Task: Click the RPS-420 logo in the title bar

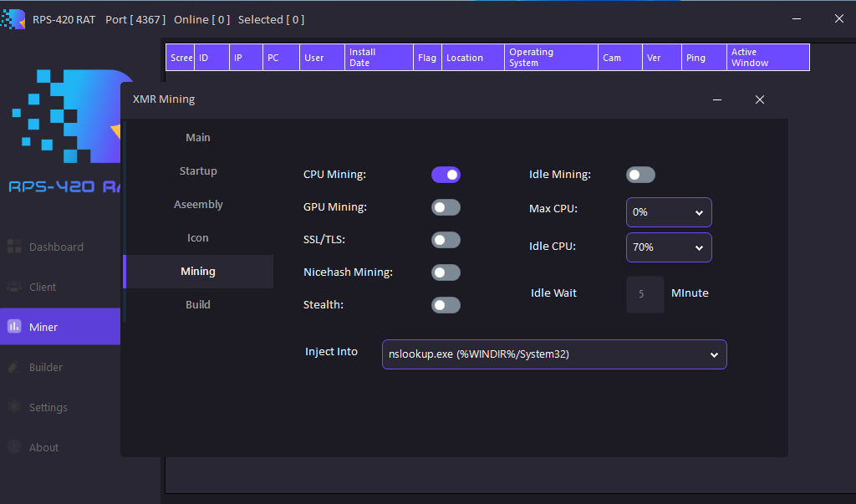Action: click(13, 19)
